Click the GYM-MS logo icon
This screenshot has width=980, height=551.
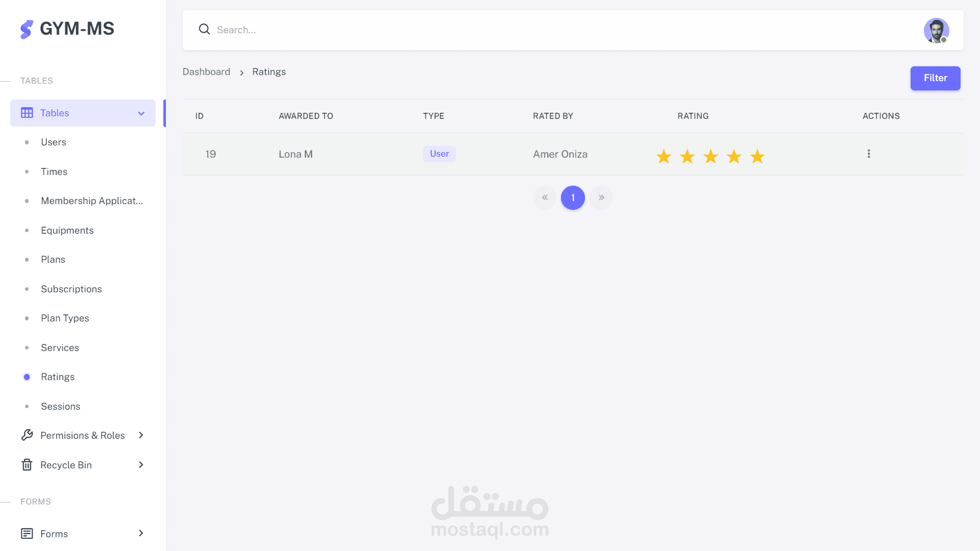tap(27, 29)
